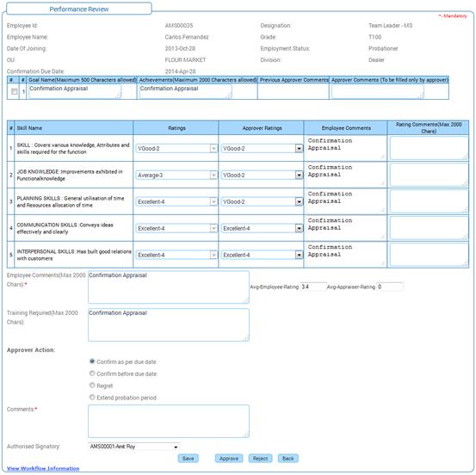Click date of joining 2013-Oct-28
Viewport: 476px width, 475px height.
pos(180,48)
